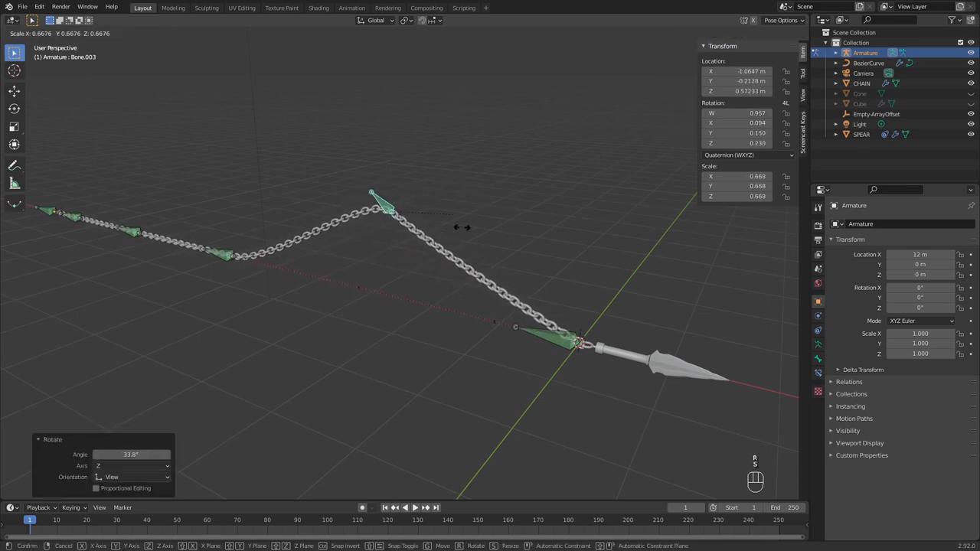Switch to the Shading workspace tab

tap(318, 8)
